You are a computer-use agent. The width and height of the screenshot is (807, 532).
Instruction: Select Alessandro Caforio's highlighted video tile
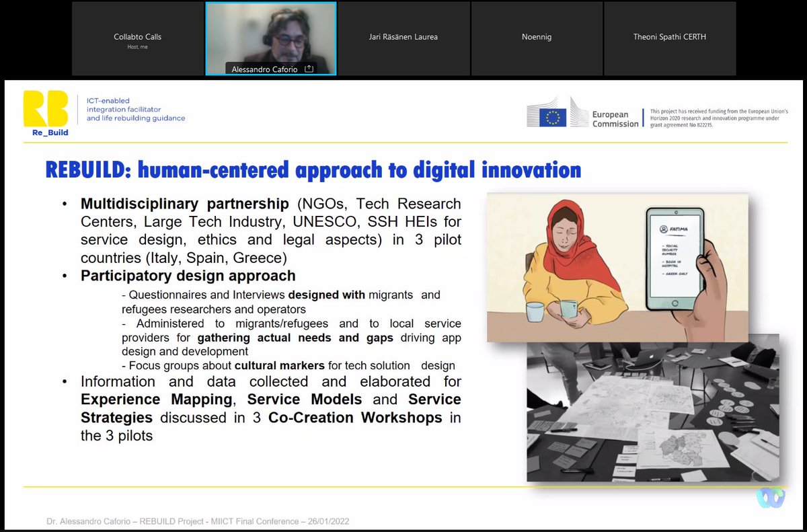[270, 37]
